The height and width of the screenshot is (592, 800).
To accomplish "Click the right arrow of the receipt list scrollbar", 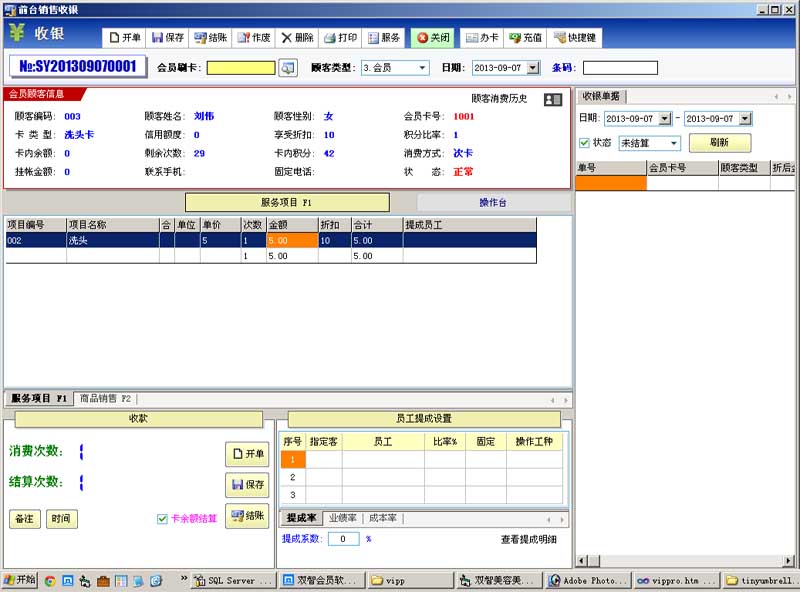I will (789, 561).
